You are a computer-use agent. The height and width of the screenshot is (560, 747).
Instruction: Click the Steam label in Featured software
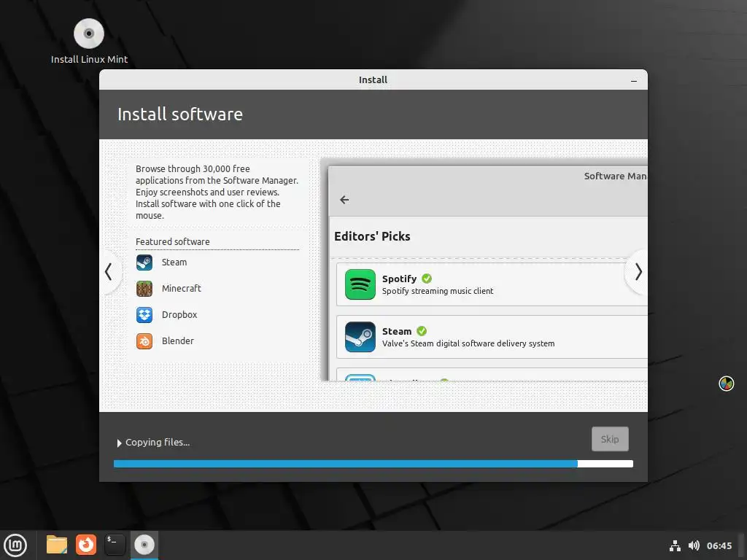coord(174,262)
